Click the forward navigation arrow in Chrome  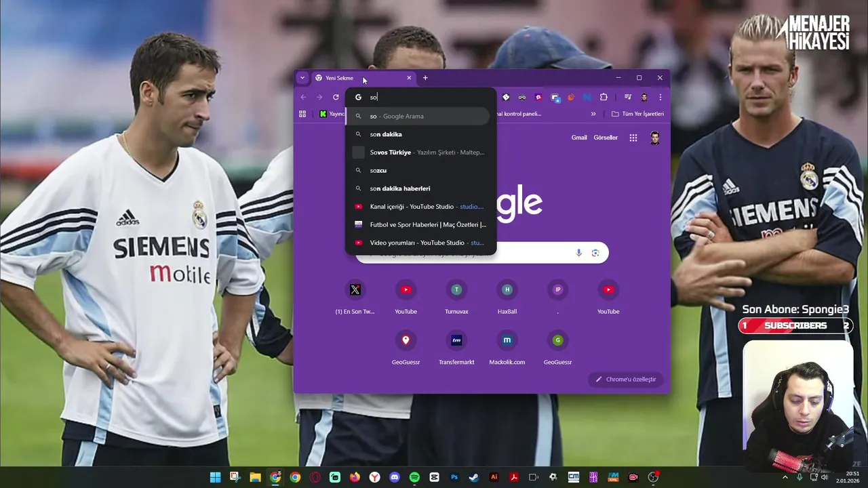[x=319, y=97]
